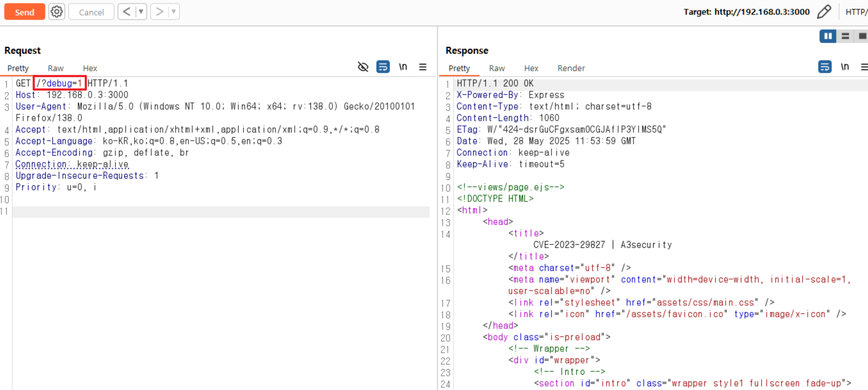Click the Target http://192.168.0.3:3000 label
Image resolution: width=868 pixels, height=390 pixels.
click(x=746, y=12)
